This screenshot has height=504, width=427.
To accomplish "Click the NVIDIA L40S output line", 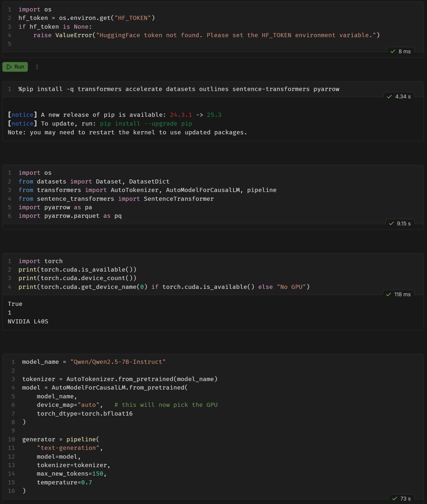I will (28, 321).
